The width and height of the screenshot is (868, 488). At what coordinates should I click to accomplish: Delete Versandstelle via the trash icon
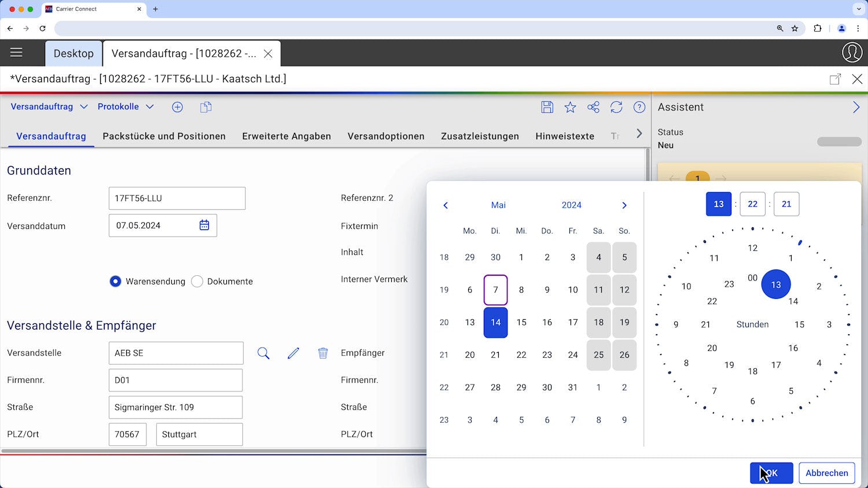pyautogui.click(x=323, y=352)
